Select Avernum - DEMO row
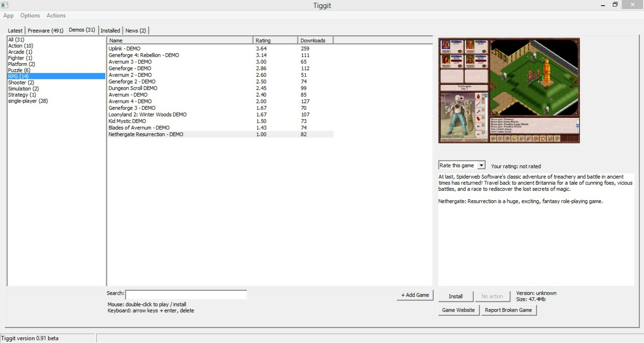The image size is (644, 343). [220, 95]
